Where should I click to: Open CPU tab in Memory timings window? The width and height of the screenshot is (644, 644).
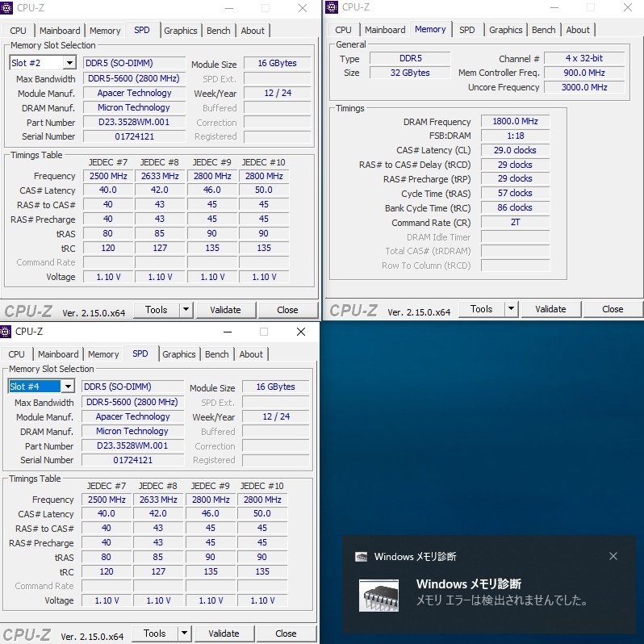pyautogui.click(x=343, y=30)
